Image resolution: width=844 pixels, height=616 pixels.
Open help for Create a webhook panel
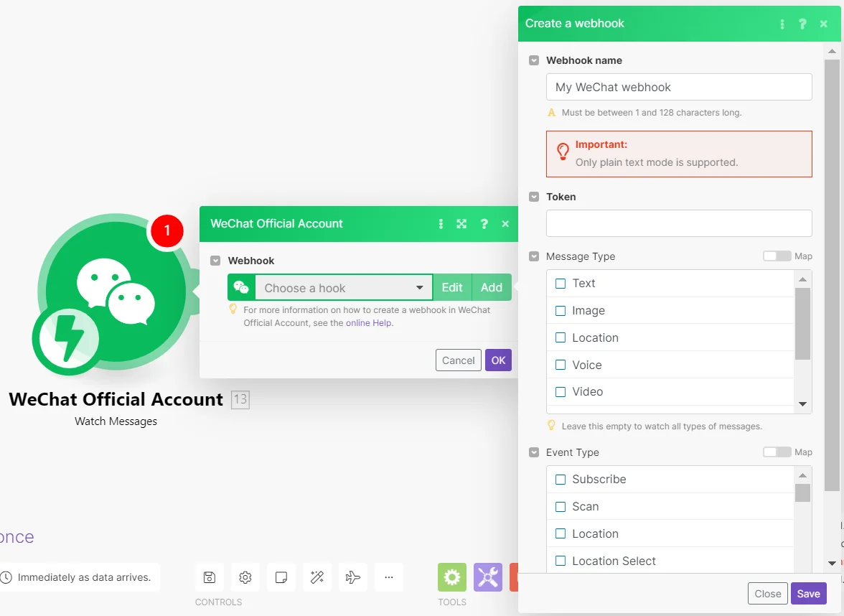tap(802, 24)
